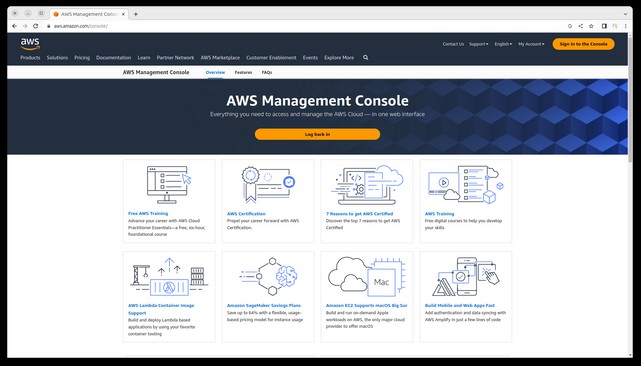This screenshot has width=641, height=366.
Task: Click the AWS logo in header
Action: (30, 43)
